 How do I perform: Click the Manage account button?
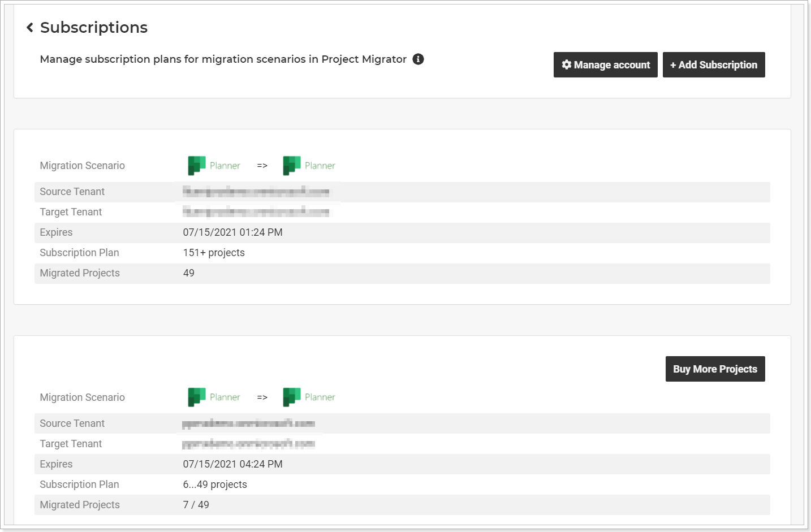click(605, 64)
